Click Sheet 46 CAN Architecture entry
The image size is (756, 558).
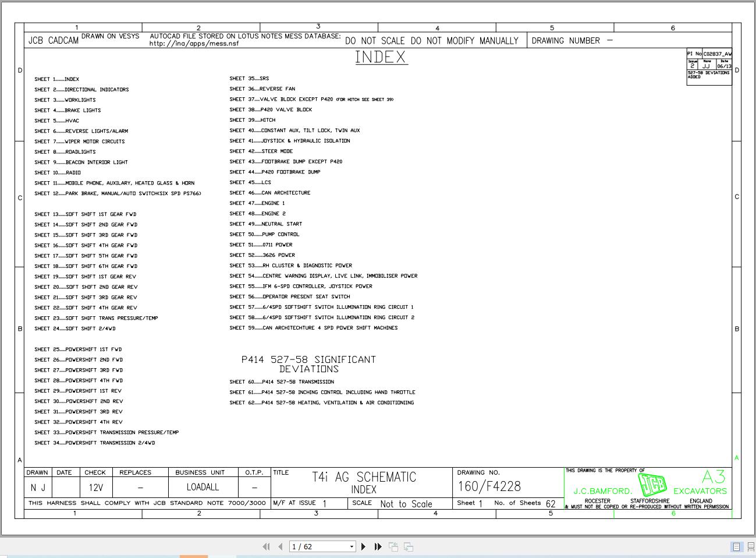click(270, 193)
